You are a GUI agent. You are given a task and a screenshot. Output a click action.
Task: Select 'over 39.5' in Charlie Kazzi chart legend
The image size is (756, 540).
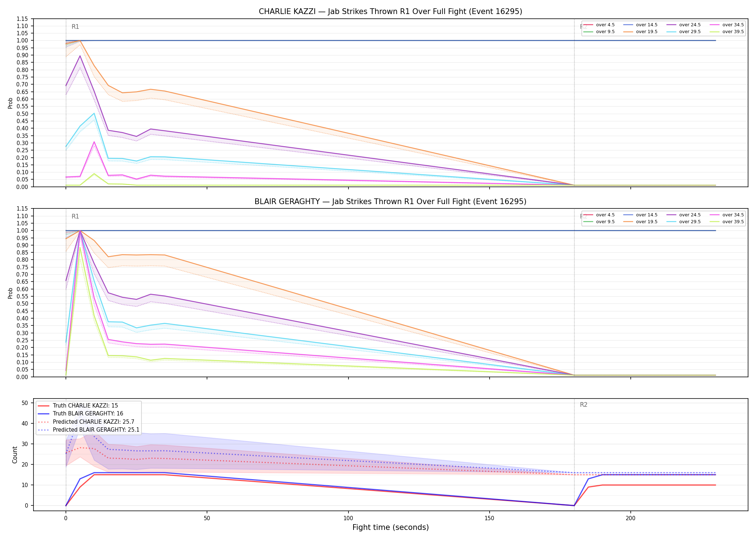coord(727,32)
